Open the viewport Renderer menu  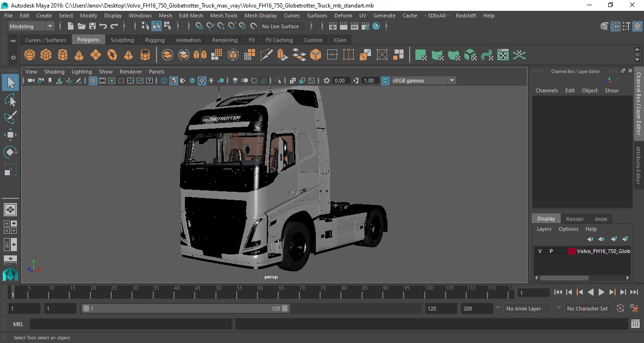131,72
